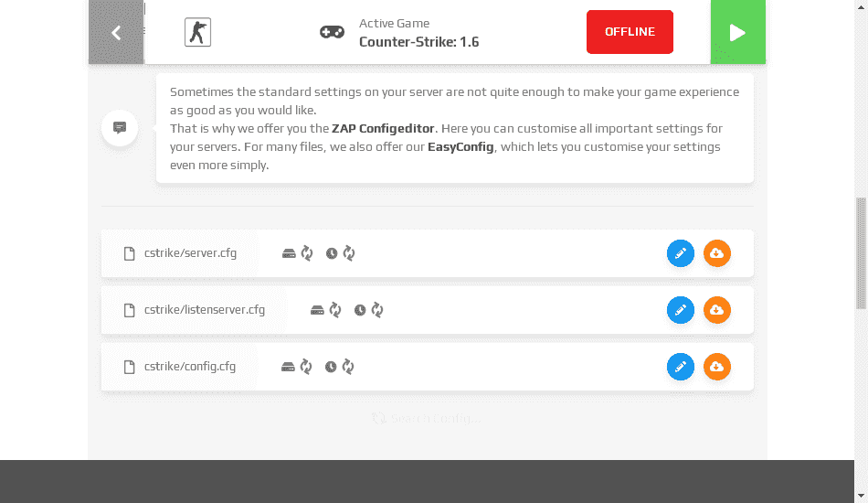Screen dimensions: 868x503
Task: Click the Counter-Strike game logo icon
Action: pyautogui.click(x=197, y=32)
